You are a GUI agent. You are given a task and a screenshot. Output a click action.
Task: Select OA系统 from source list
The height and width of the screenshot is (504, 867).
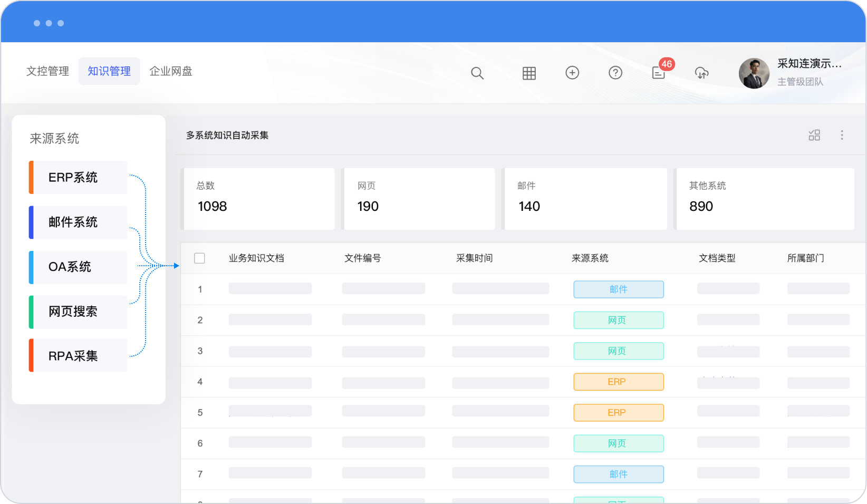click(x=78, y=267)
